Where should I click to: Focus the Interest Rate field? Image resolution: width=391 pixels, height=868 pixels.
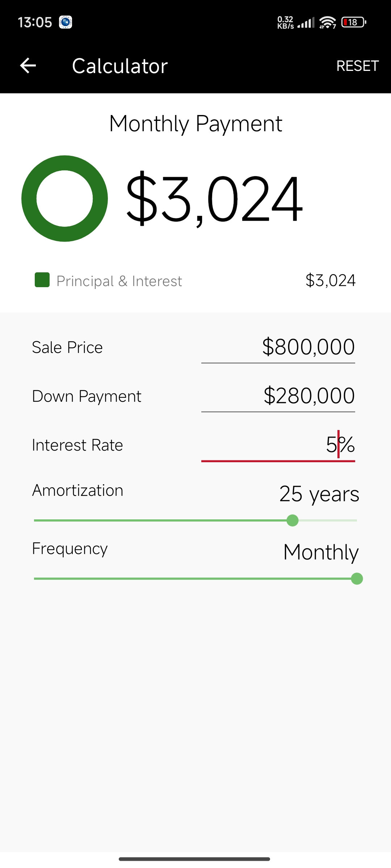(x=278, y=445)
